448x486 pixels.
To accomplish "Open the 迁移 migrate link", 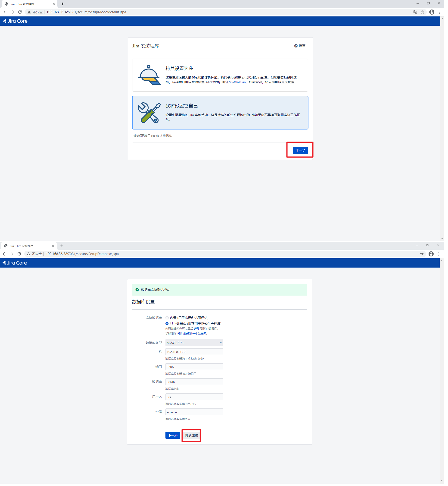I will [198, 331].
